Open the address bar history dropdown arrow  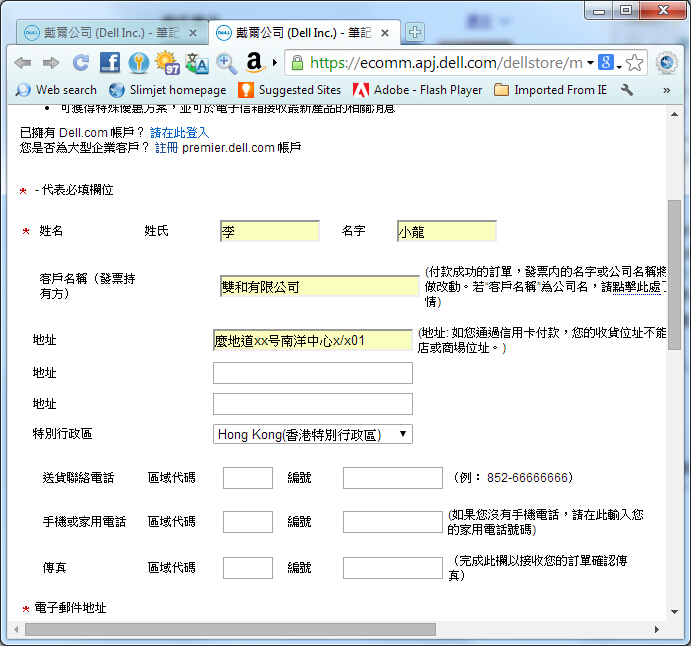pos(590,63)
